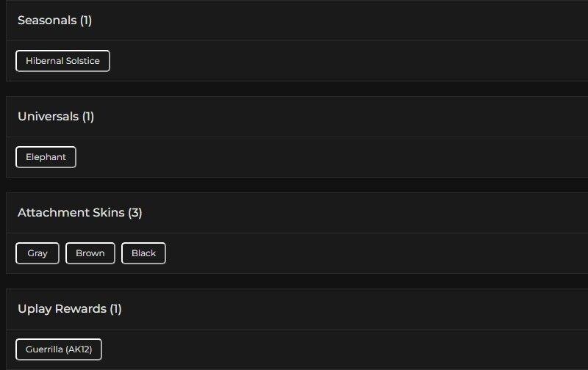588x370 pixels.
Task: Click the Universals (1) heading text
Action: pos(56,117)
